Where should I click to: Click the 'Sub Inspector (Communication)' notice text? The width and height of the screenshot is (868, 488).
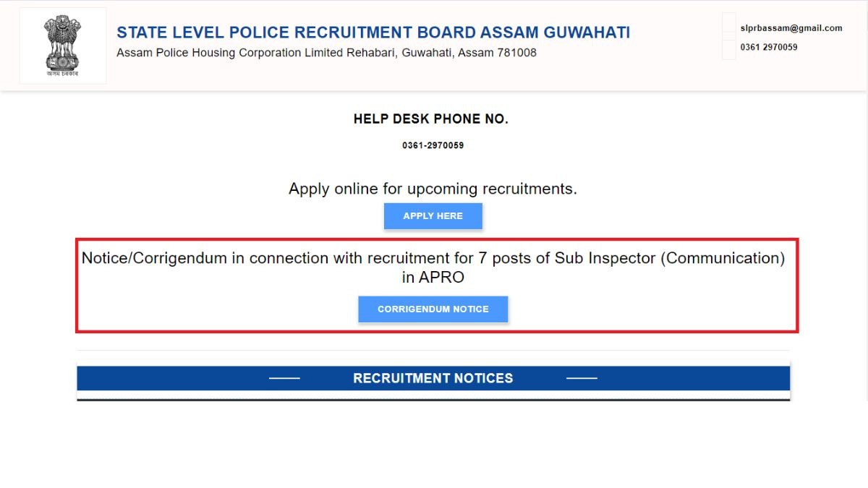coord(669,258)
